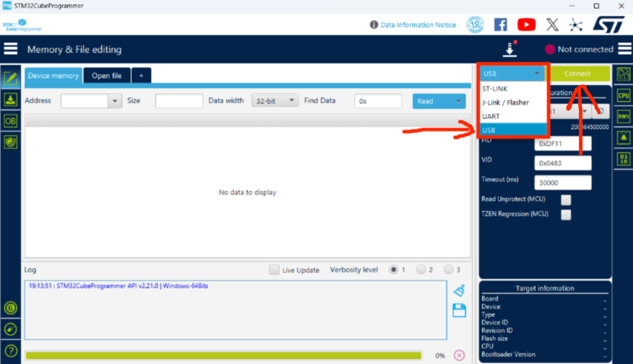Click the STM32CubeProgrammer logo

pyautogui.click(x=22, y=25)
